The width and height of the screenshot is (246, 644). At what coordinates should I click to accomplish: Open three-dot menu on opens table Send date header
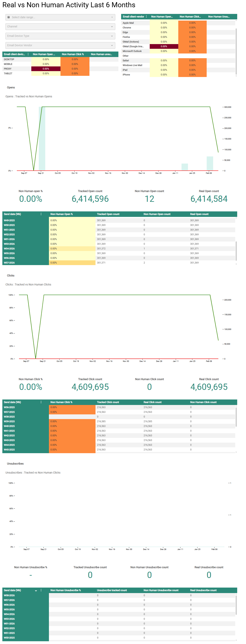(41, 214)
